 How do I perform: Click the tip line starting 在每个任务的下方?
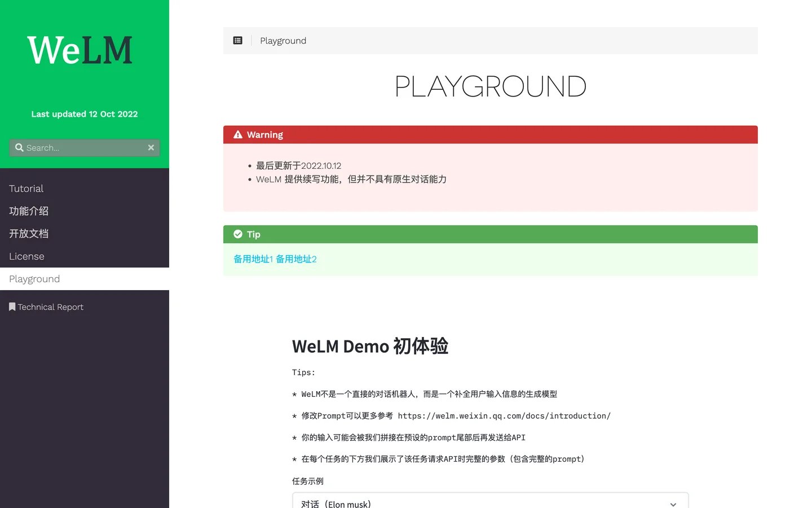(438, 459)
